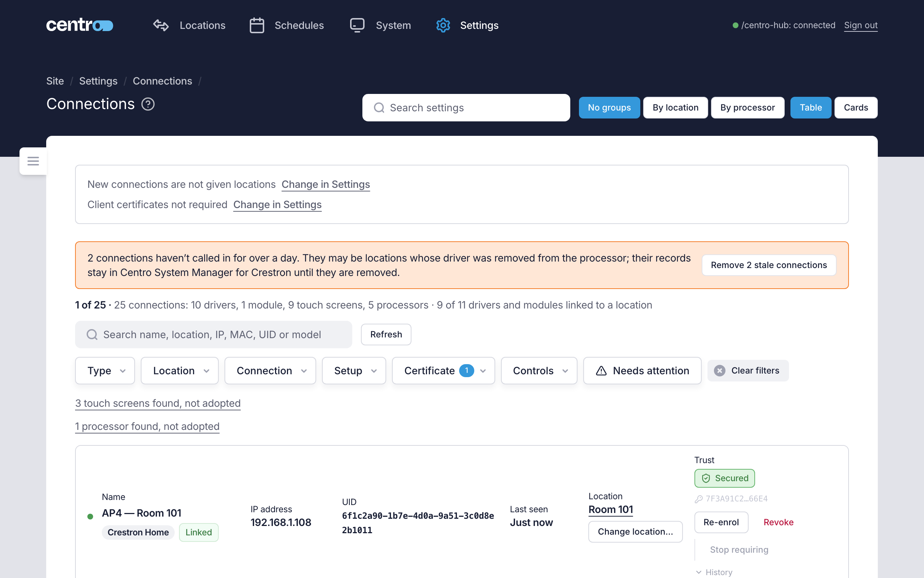
Task: Open the Room 101 location link
Action: [611, 510]
